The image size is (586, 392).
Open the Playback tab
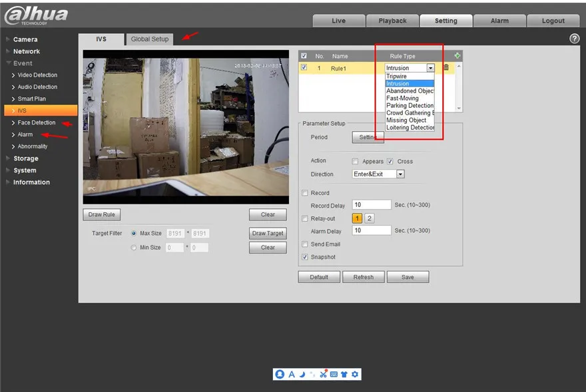(x=392, y=21)
